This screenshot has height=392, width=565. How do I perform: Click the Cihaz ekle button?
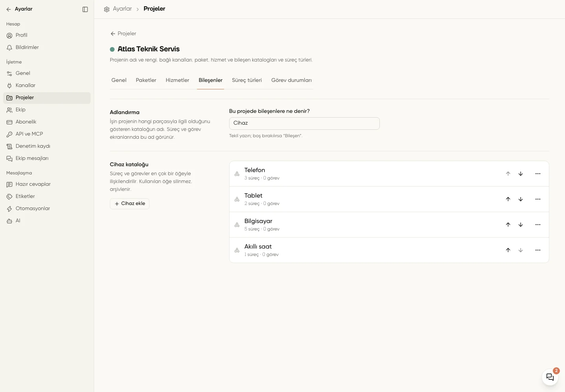tap(129, 204)
